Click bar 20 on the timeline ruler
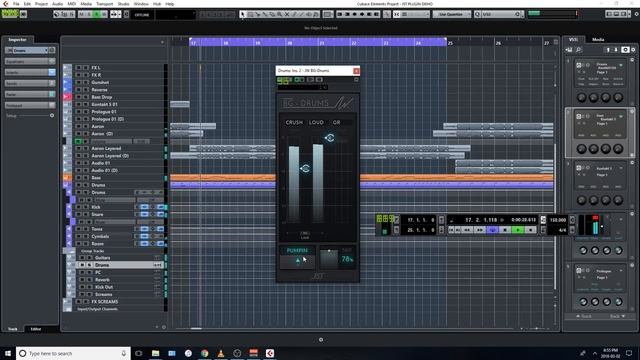Screen dimensions: 640x360 pos(289,43)
